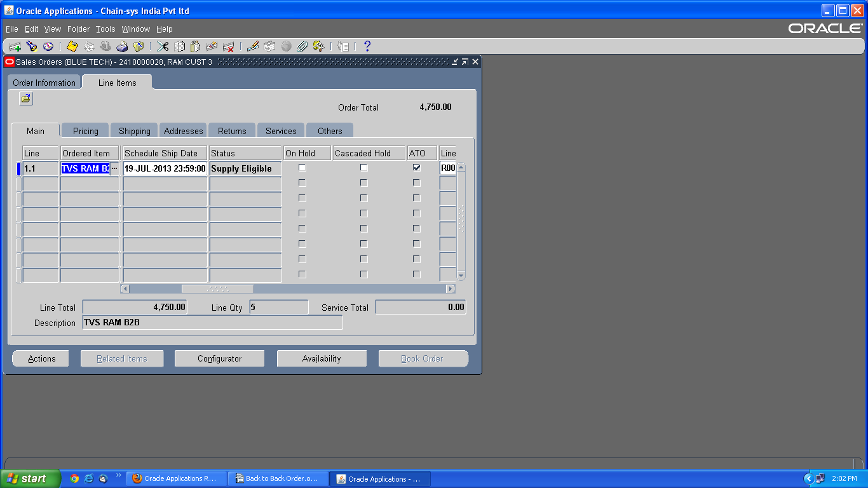This screenshot has width=868, height=488.
Task: Select the Shipping sub-tab
Action: [x=135, y=131]
